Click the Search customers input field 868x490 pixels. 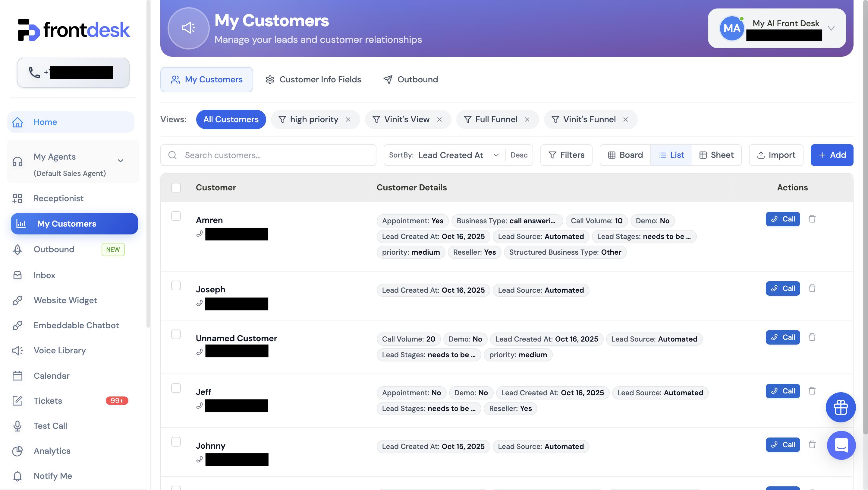coord(268,155)
